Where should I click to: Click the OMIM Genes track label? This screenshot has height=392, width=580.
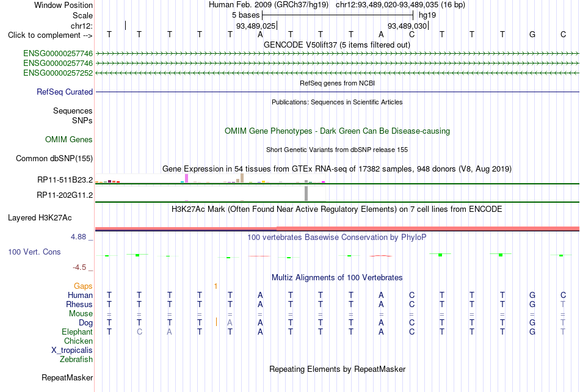(x=68, y=139)
